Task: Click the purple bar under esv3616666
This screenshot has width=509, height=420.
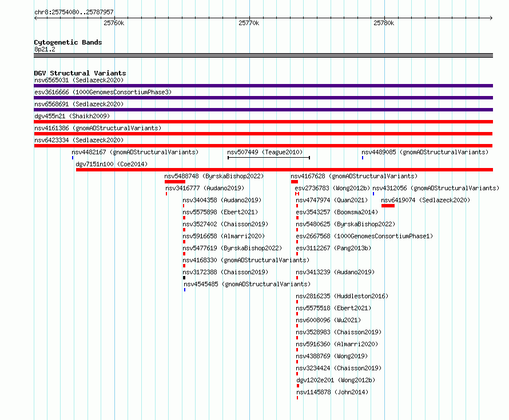Action: tap(263, 98)
